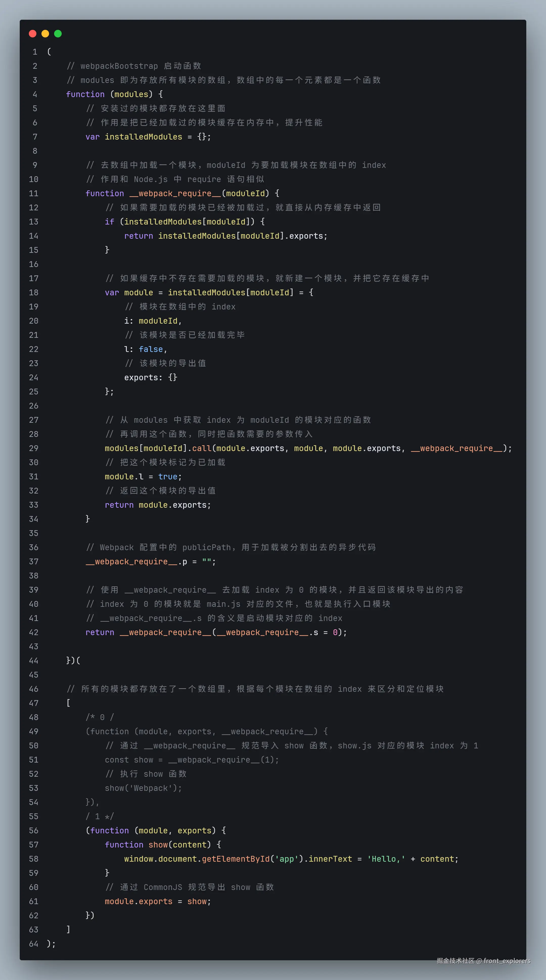Screen dimensions: 546x980
Task: Click the yellow minimize dot
Action: click(x=45, y=33)
